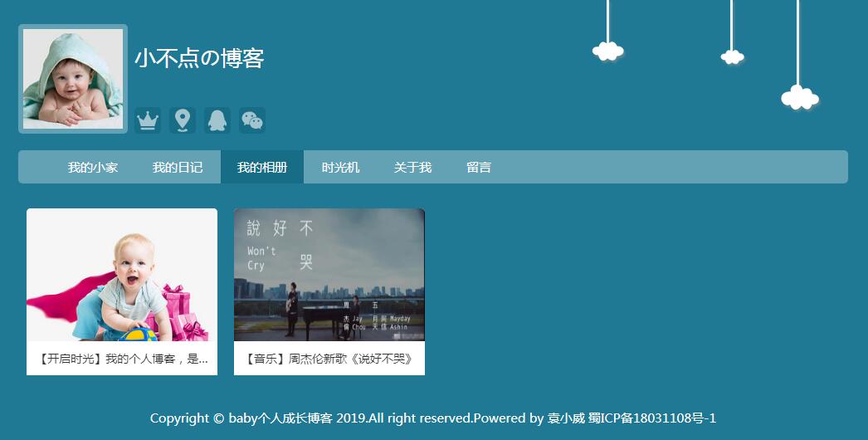Click the crown icon under the blog title
868x440 pixels.
click(x=148, y=120)
